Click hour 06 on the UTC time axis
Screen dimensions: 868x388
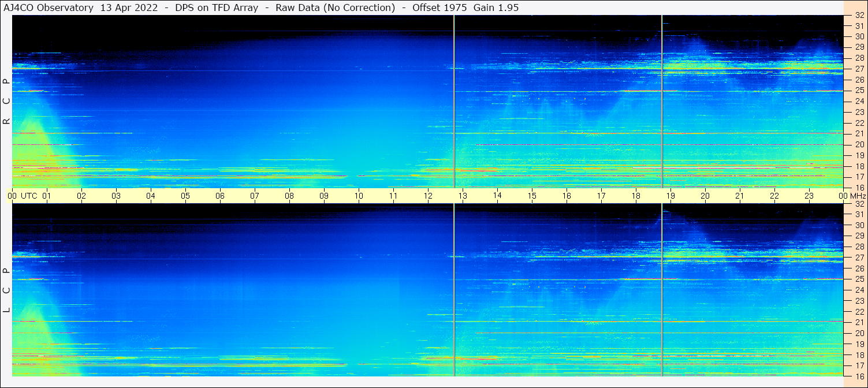point(220,196)
